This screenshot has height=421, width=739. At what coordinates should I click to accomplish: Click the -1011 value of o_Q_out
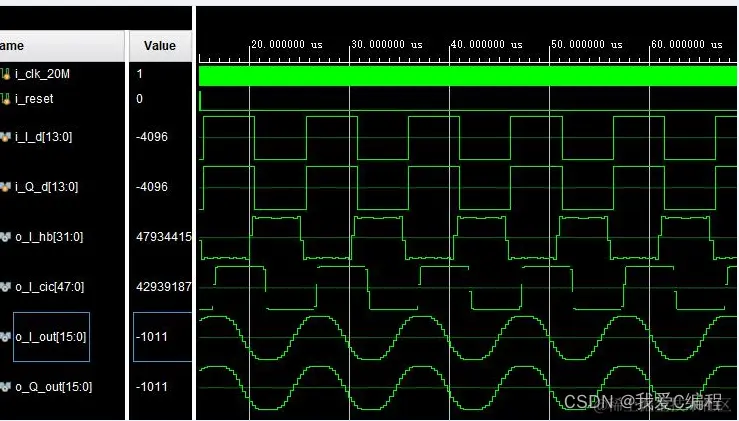pos(152,387)
